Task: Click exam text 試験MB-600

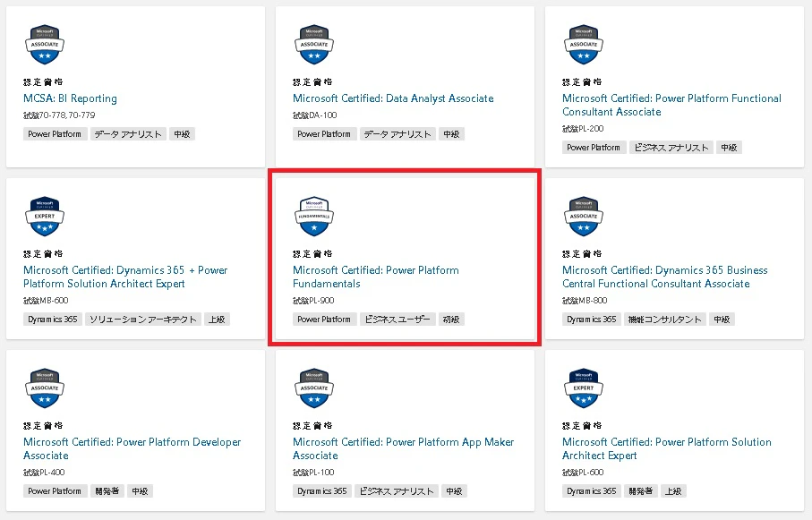Action: [x=46, y=301]
